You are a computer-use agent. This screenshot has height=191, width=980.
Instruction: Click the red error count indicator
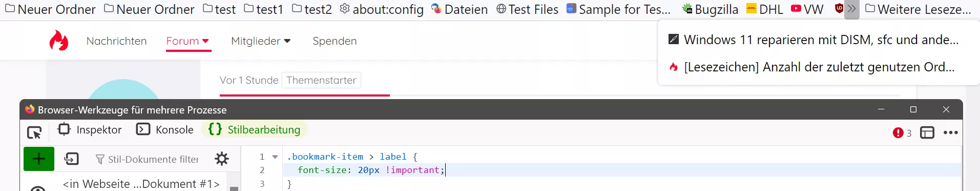pyautogui.click(x=902, y=133)
